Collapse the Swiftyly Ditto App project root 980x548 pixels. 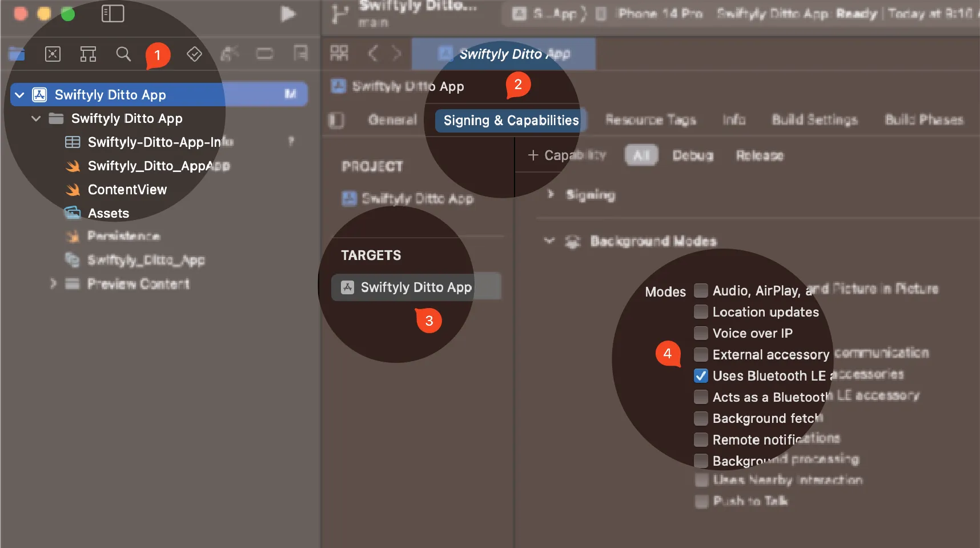point(20,95)
